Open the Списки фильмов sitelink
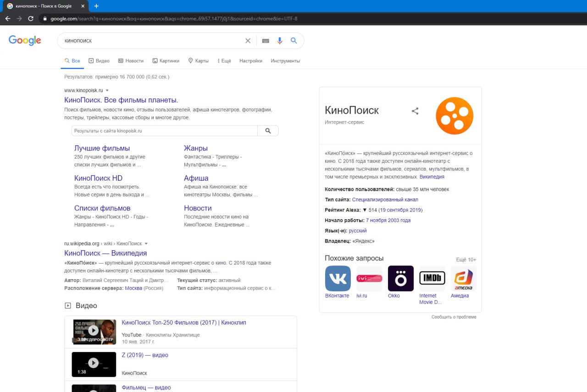The height and width of the screenshot is (392, 587). pos(102,208)
